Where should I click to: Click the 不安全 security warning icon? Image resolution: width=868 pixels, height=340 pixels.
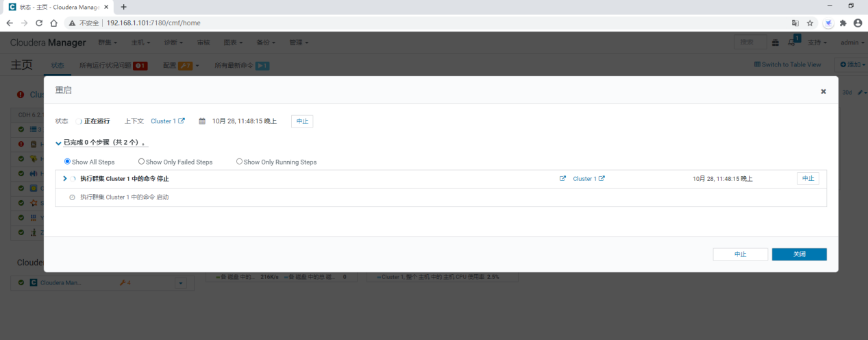pyautogui.click(x=71, y=23)
